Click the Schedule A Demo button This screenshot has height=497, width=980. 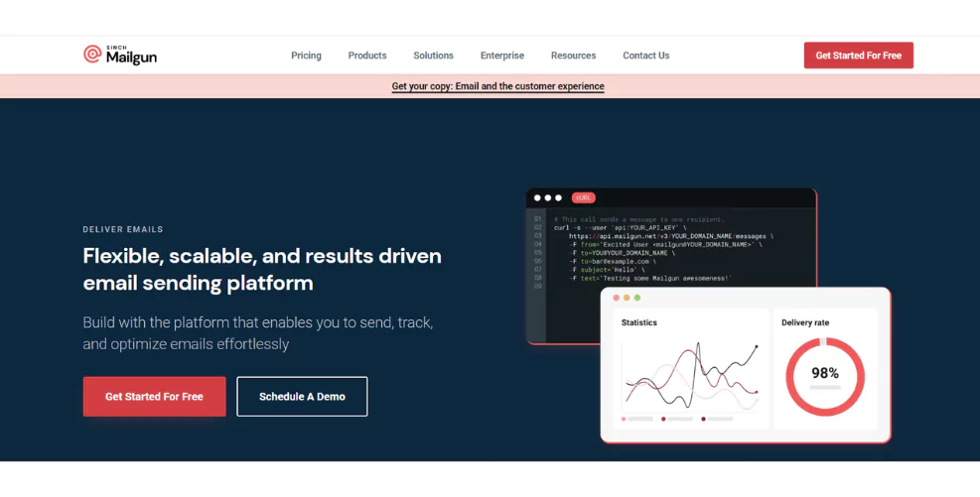[x=302, y=397]
